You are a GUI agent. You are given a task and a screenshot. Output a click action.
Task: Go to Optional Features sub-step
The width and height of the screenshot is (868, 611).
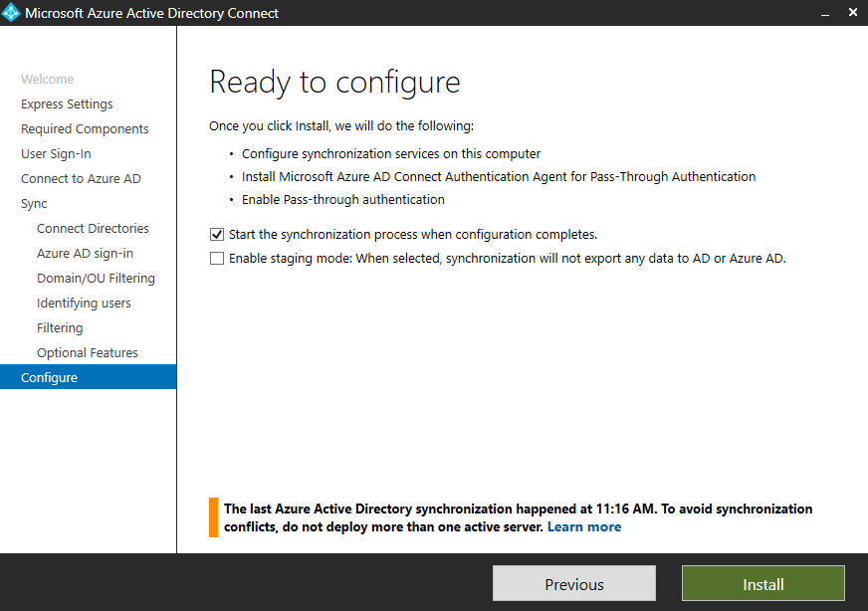[x=88, y=353]
